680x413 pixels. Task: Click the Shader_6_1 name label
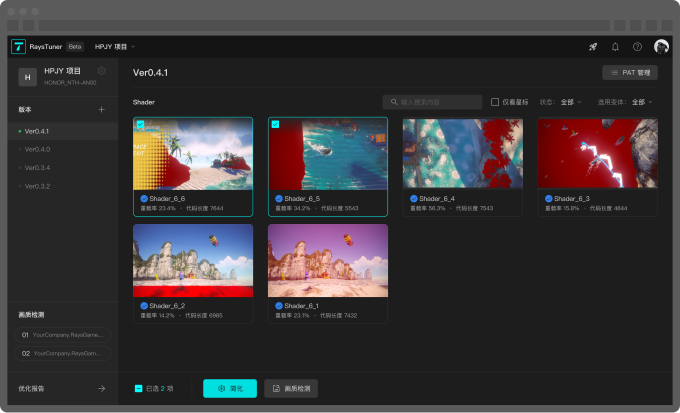[x=301, y=306]
